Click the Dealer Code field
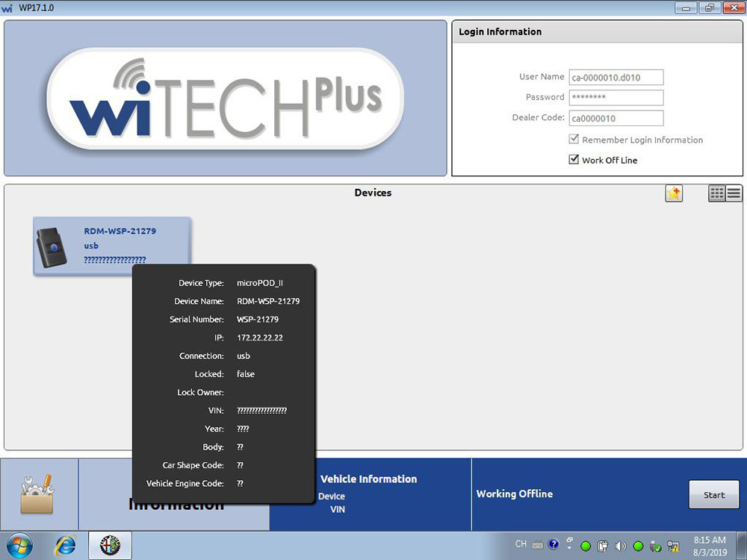This screenshot has width=747, height=560. pyautogui.click(x=616, y=118)
